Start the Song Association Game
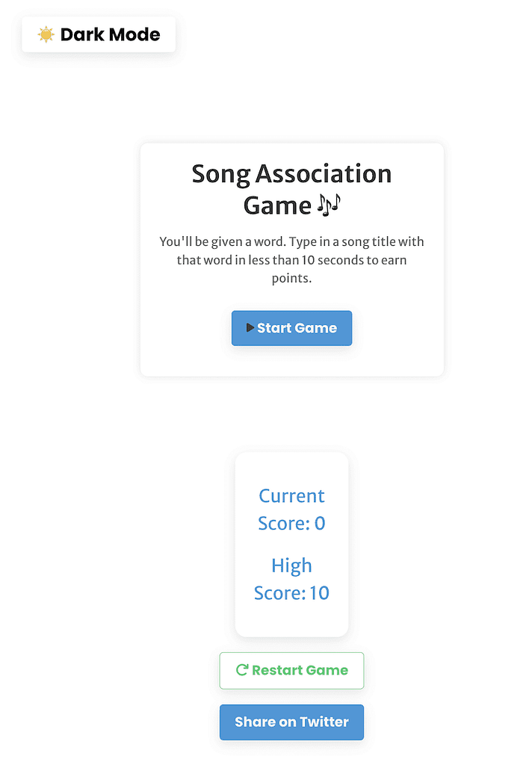The width and height of the screenshot is (532, 765). click(291, 328)
